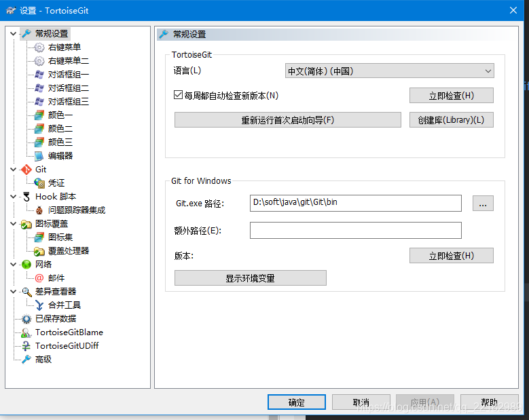Click the gear icon for 右键菜单二
This screenshot has height=420, width=529.
coord(39,61)
